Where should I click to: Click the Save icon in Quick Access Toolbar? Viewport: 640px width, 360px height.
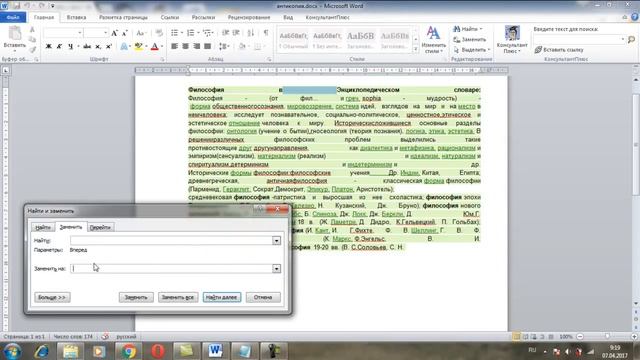pos(16,6)
